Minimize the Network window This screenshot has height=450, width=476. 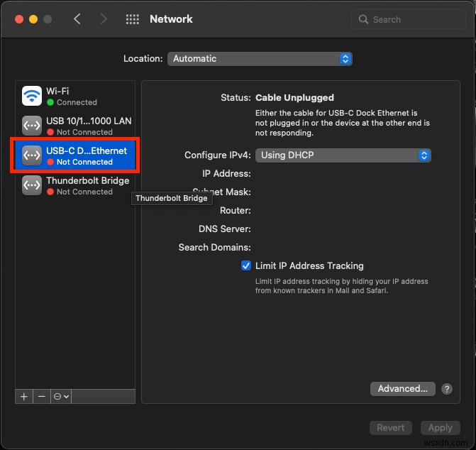[33, 19]
